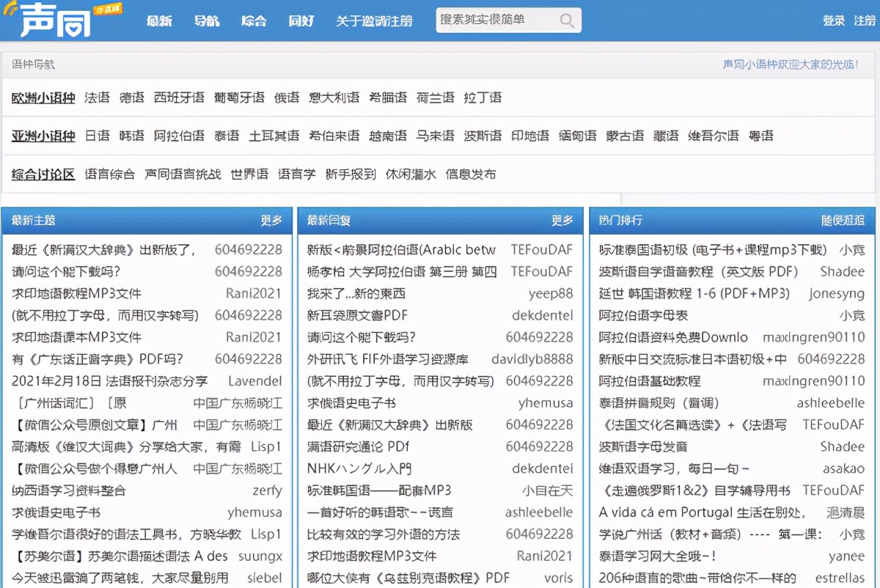
Task: Click the 登录 login link
Action: [x=833, y=21]
